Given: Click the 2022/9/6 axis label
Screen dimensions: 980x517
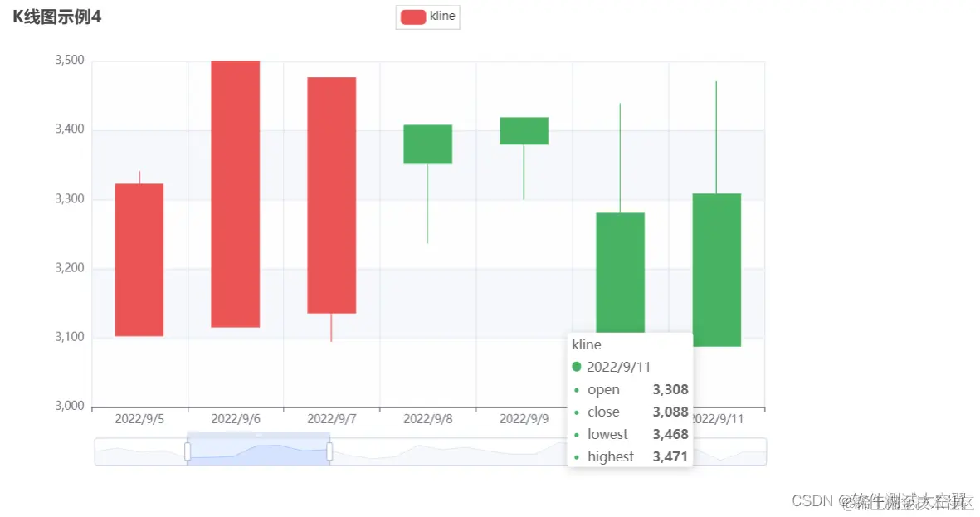Looking at the screenshot, I should (236, 419).
